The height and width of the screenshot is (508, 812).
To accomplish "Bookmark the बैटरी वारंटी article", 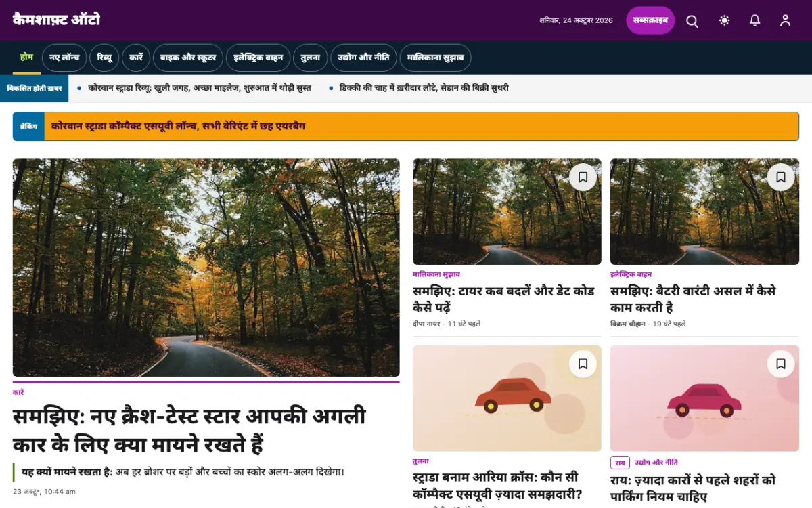I will tap(780, 177).
